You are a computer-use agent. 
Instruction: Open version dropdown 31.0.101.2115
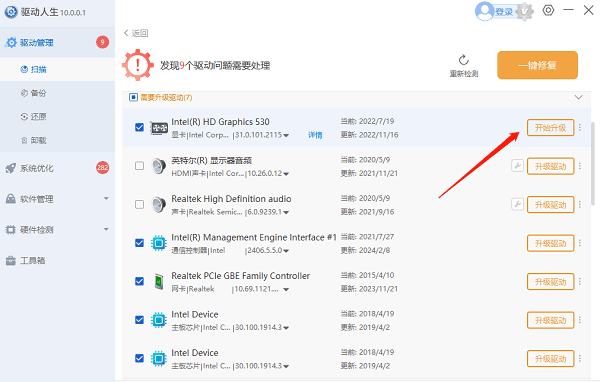(x=286, y=135)
